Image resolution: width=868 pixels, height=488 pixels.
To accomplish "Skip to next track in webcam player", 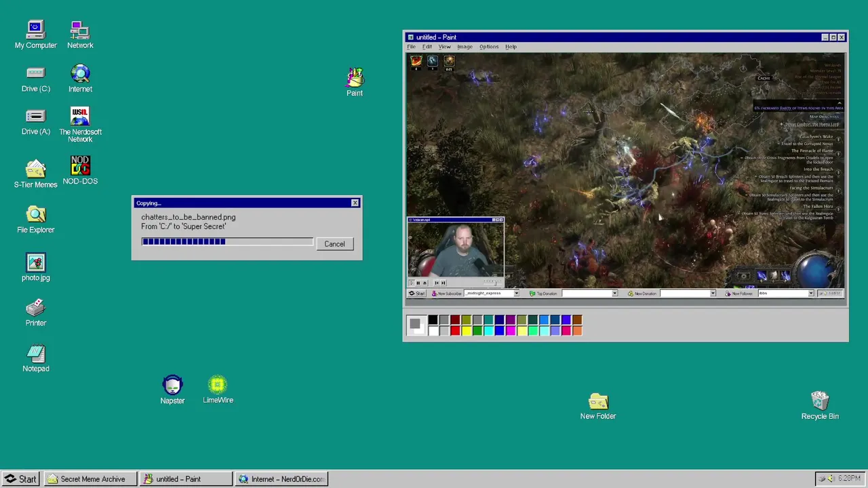I will click(443, 283).
